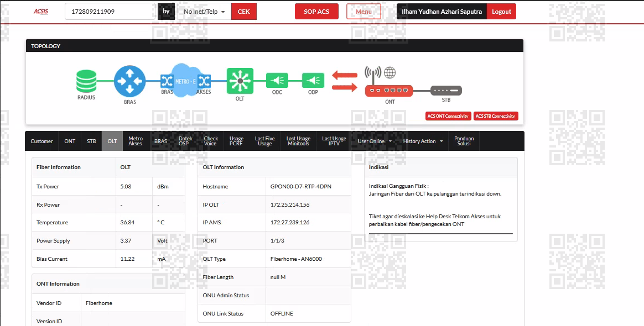Click the ODP splitter icon

click(x=313, y=80)
